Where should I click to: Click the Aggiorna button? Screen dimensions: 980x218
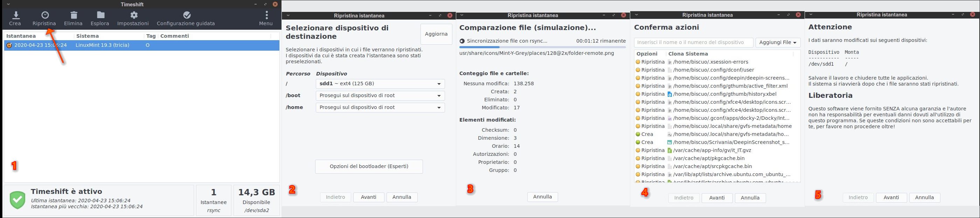tap(436, 34)
